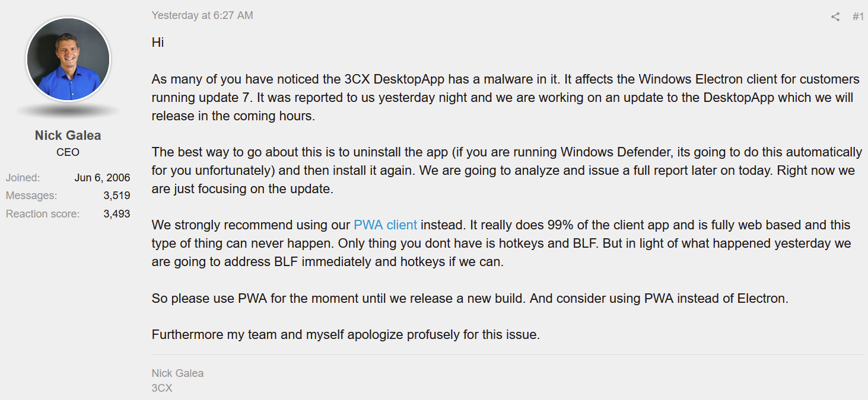The height and width of the screenshot is (400, 868).
Task: Click the sentence "So please use PWA"
Action: [469, 298]
